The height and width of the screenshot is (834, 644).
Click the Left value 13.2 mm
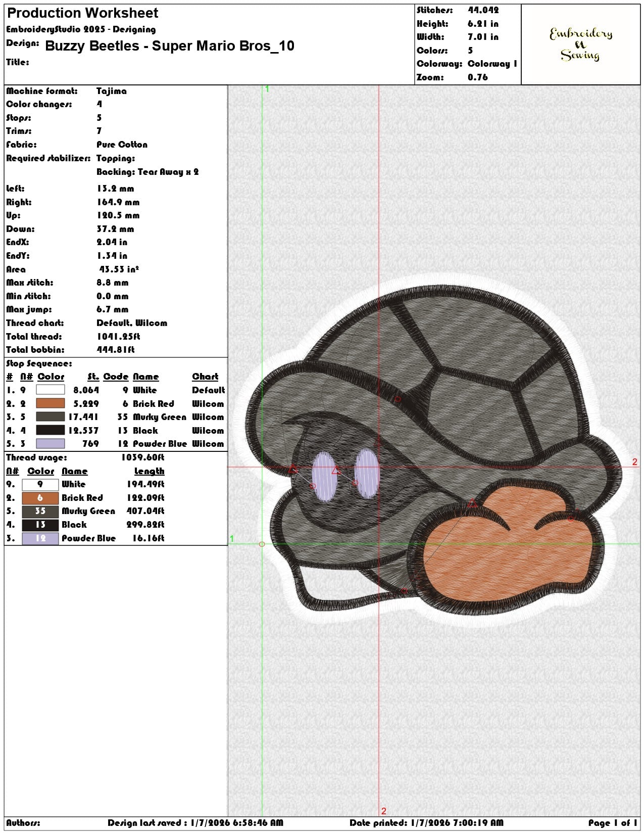pyautogui.click(x=115, y=189)
